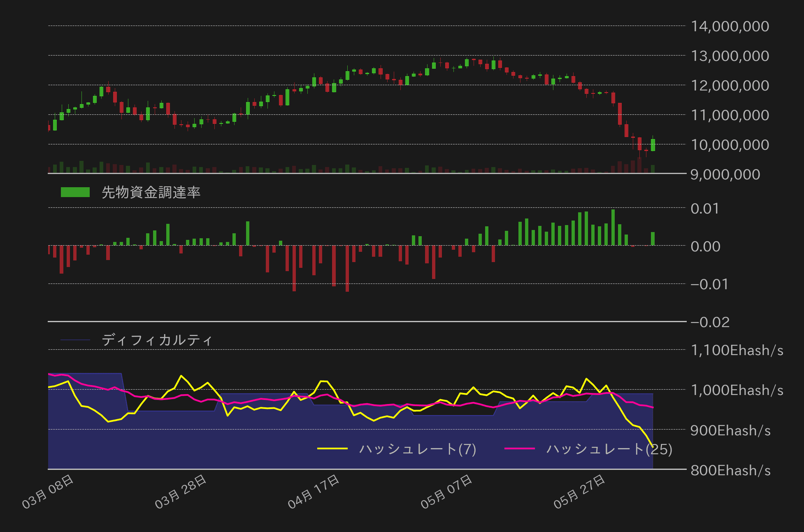804x532 pixels.
Task: Click the 900Ehash/s axis label
Action: [731, 430]
